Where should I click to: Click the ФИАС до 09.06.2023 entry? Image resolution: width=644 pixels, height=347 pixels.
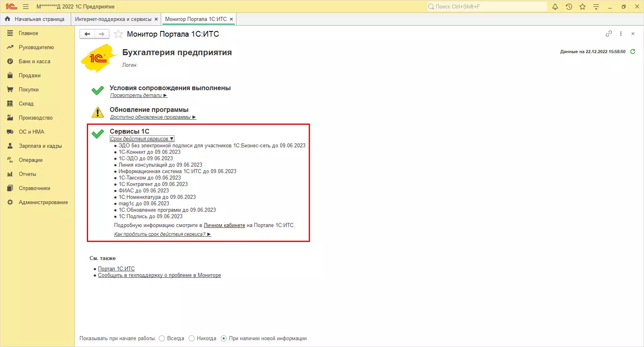pyautogui.click(x=144, y=191)
